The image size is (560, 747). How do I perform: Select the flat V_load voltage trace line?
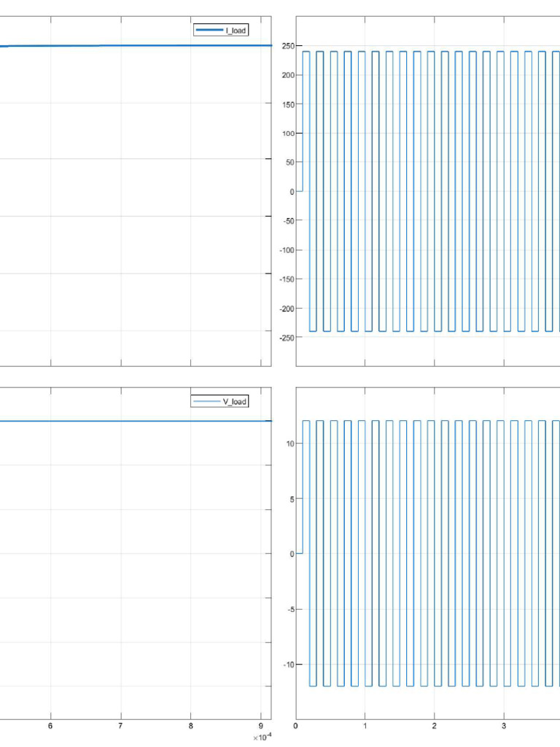click(136, 421)
